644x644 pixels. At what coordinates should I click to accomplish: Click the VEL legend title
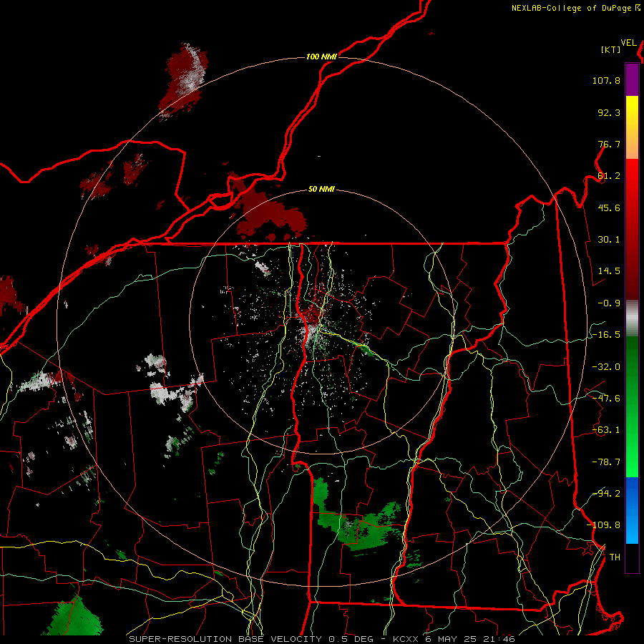628,43
